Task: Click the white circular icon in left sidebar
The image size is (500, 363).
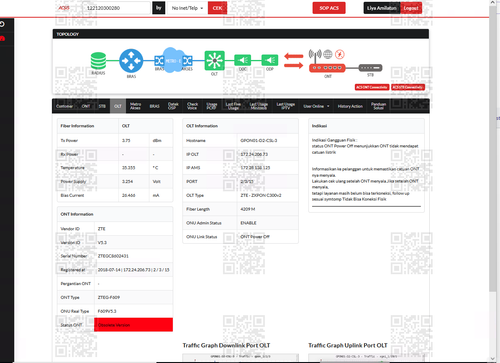Action: (x=2, y=24)
